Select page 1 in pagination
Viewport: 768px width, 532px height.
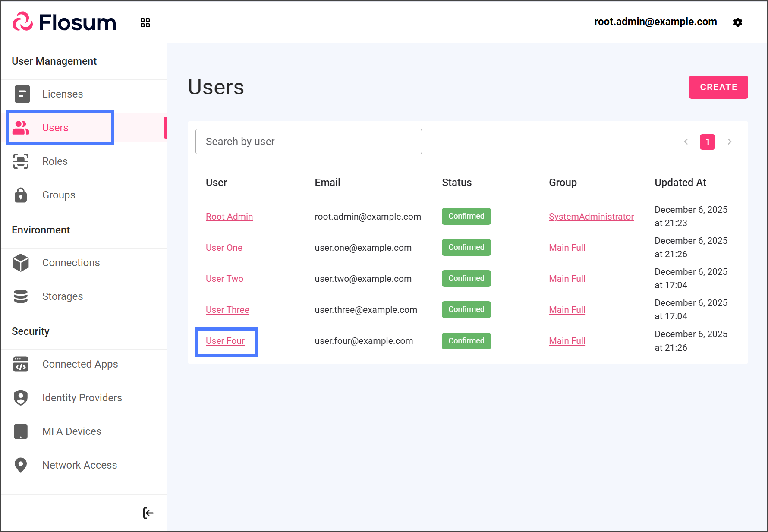click(707, 142)
